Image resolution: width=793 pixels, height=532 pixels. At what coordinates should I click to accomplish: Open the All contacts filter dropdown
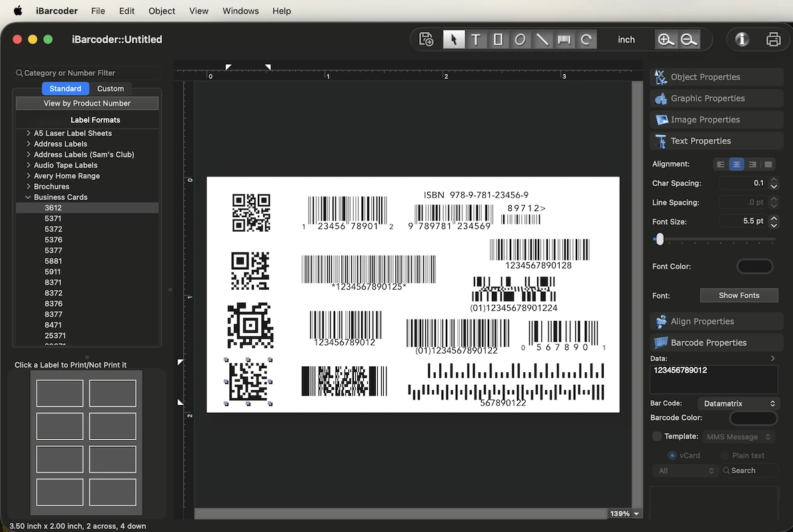click(685, 470)
